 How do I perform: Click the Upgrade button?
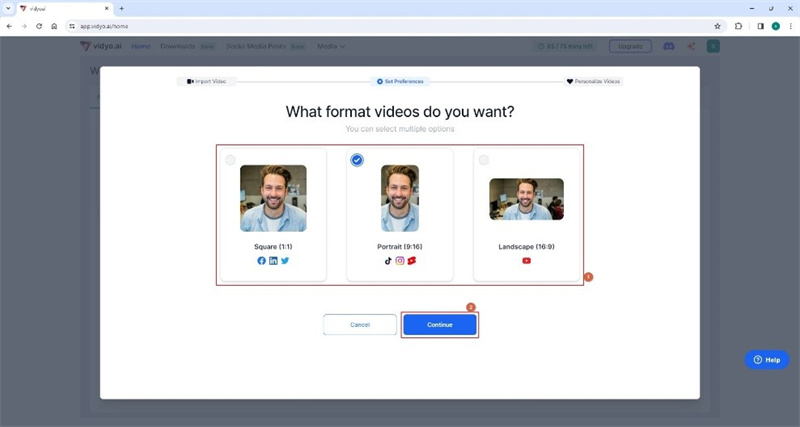[x=630, y=46]
